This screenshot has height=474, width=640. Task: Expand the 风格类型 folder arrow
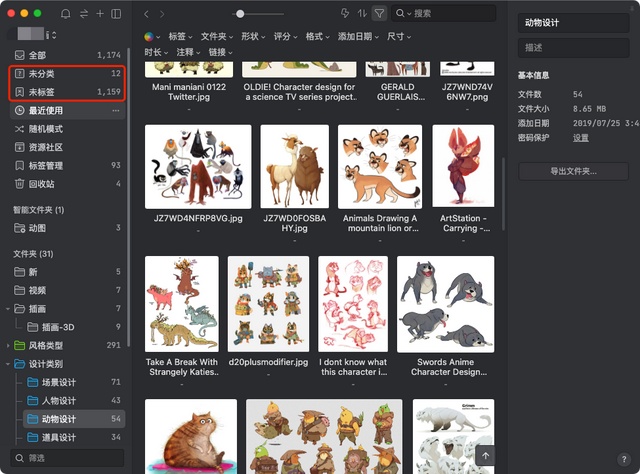[x=8, y=346]
